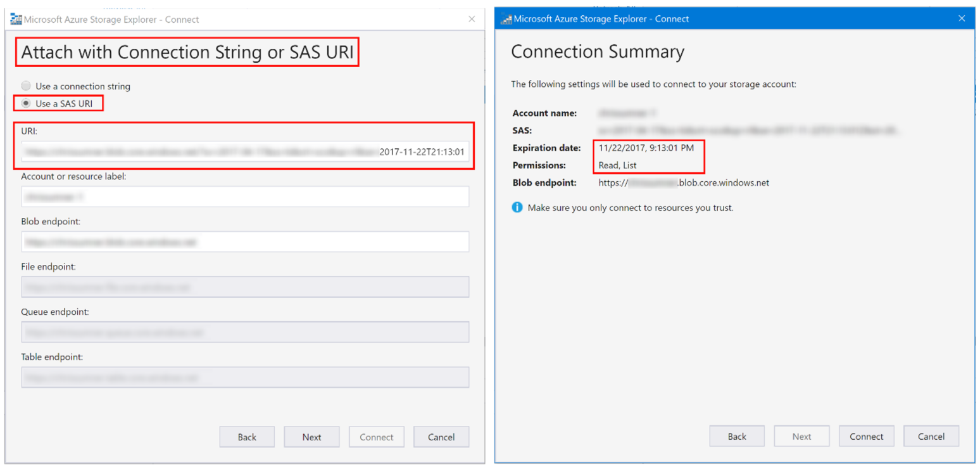980x467 pixels.
Task: Click the expiration date '11/22/2017, 9:13:01 PM'
Action: [646, 148]
